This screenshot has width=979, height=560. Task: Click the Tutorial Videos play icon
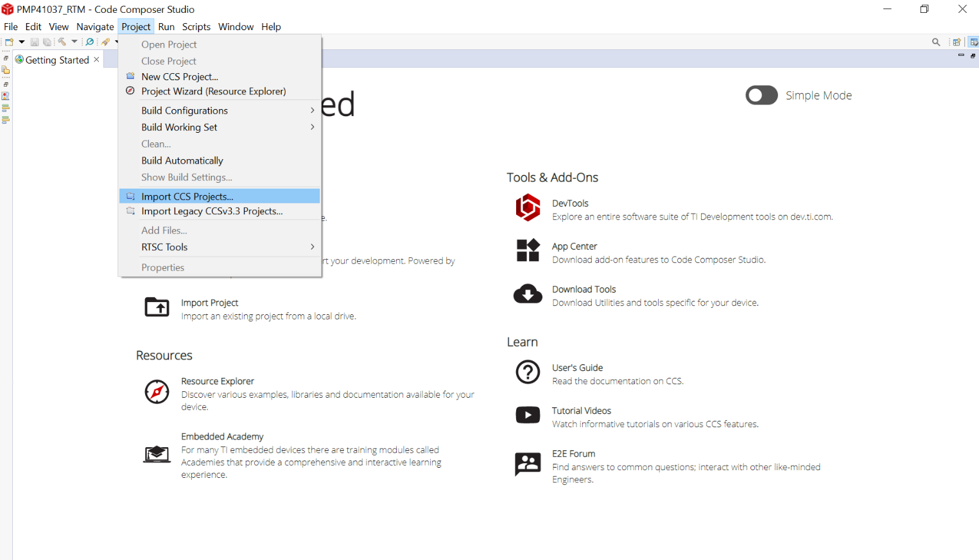pos(528,415)
